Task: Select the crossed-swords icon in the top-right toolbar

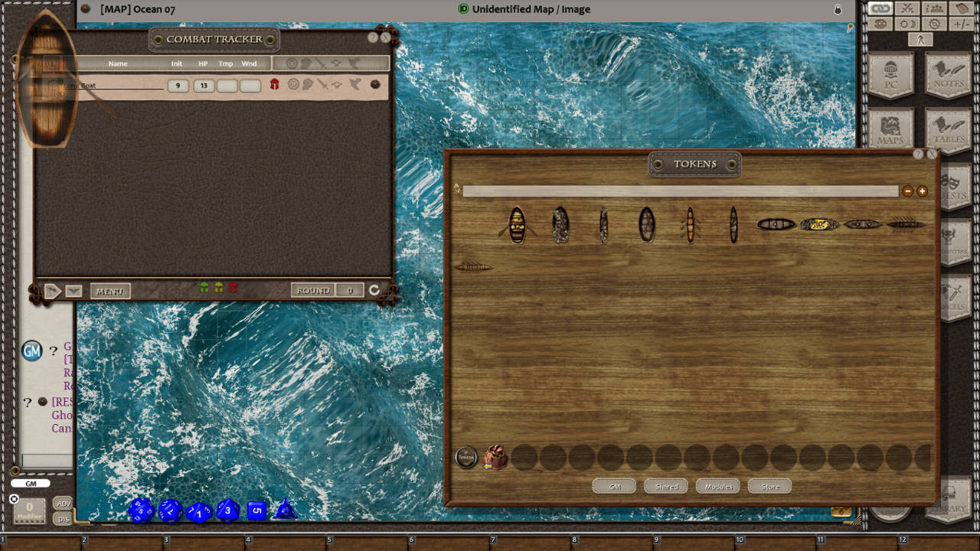Action: click(906, 8)
